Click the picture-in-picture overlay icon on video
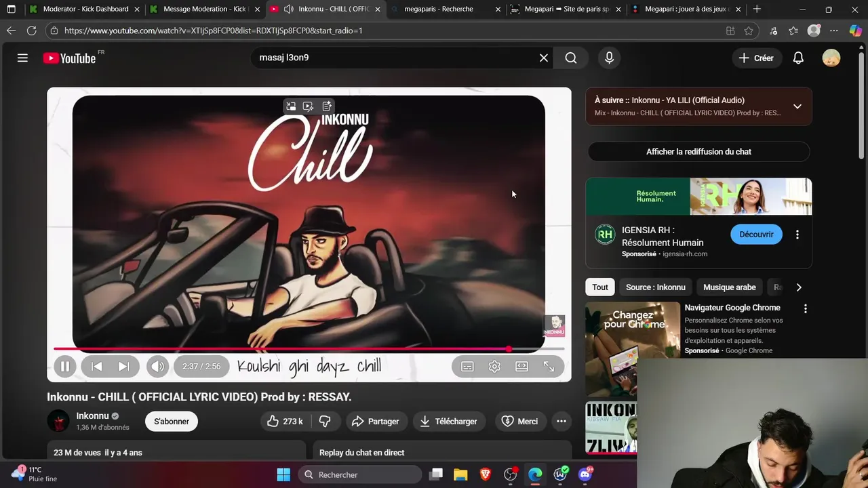The width and height of the screenshot is (868, 488). (x=291, y=106)
